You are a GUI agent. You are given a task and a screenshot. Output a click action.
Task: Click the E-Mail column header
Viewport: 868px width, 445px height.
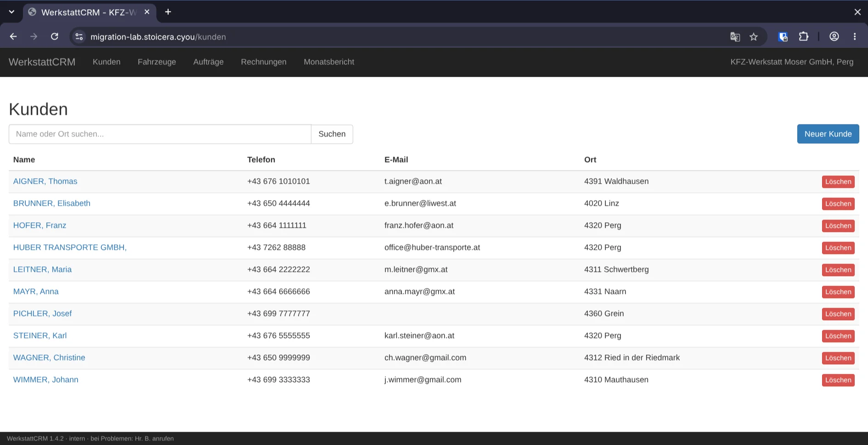click(396, 160)
